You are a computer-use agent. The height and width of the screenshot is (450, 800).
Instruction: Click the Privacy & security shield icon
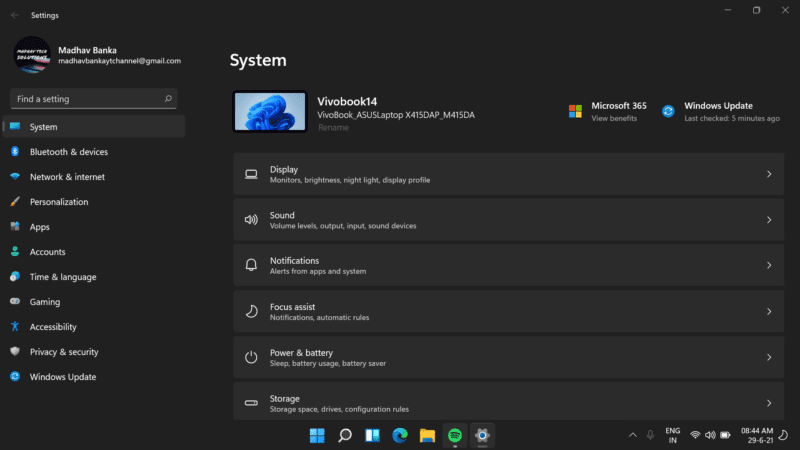[x=15, y=352]
